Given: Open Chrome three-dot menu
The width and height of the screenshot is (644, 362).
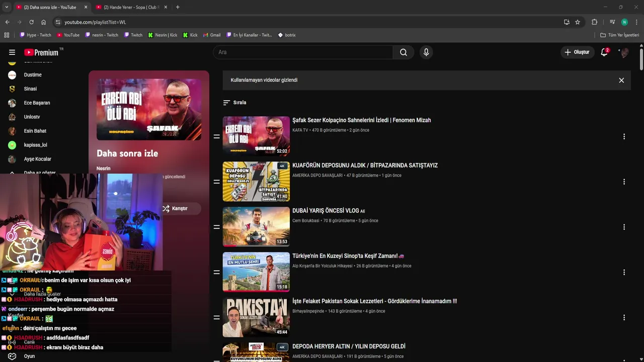Looking at the screenshot, I should pyautogui.click(x=636, y=22).
